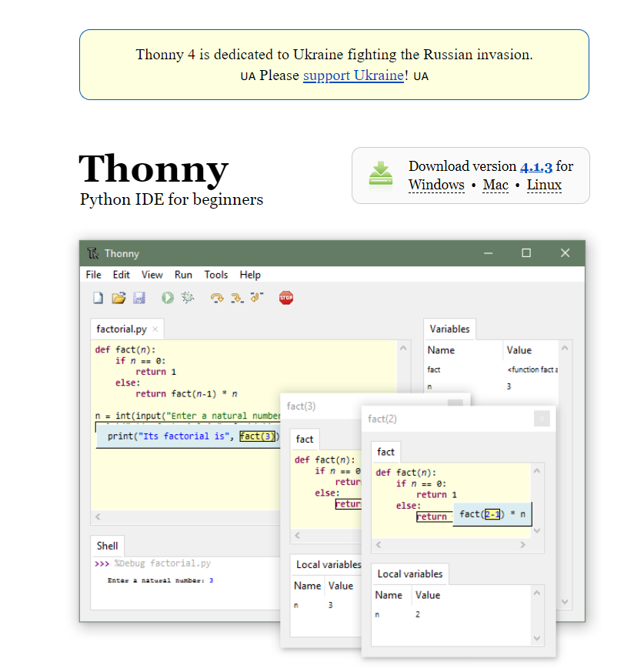Screen dimensions: 624x672
Task: Open the View menu
Action: click(152, 275)
